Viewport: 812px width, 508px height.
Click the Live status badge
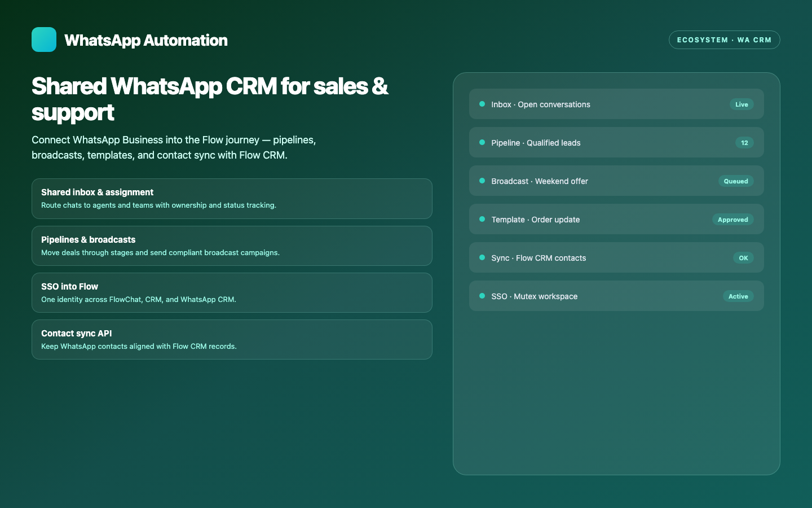click(742, 104)
